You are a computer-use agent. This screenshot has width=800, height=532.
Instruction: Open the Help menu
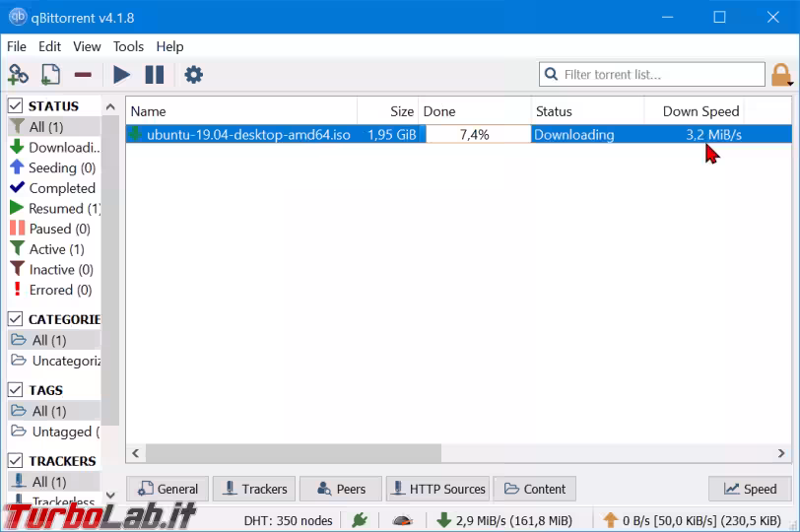[x=169, y=46]
